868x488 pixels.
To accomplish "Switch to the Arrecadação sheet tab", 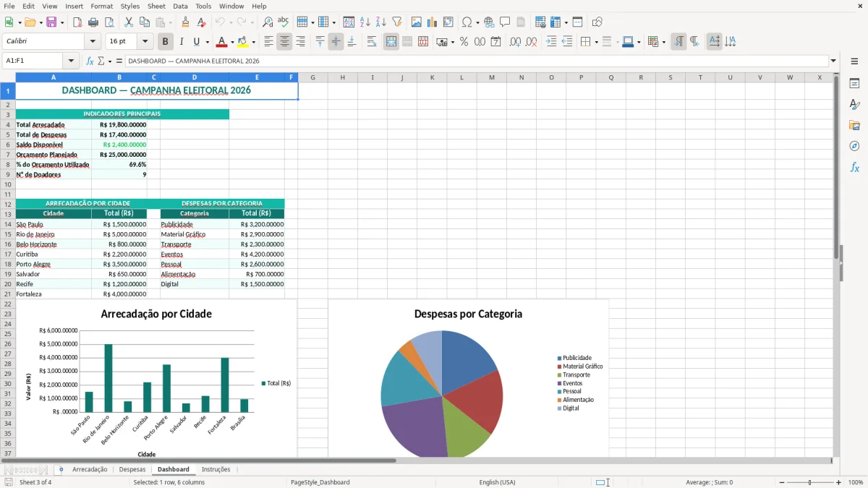I will pos(90,469).
